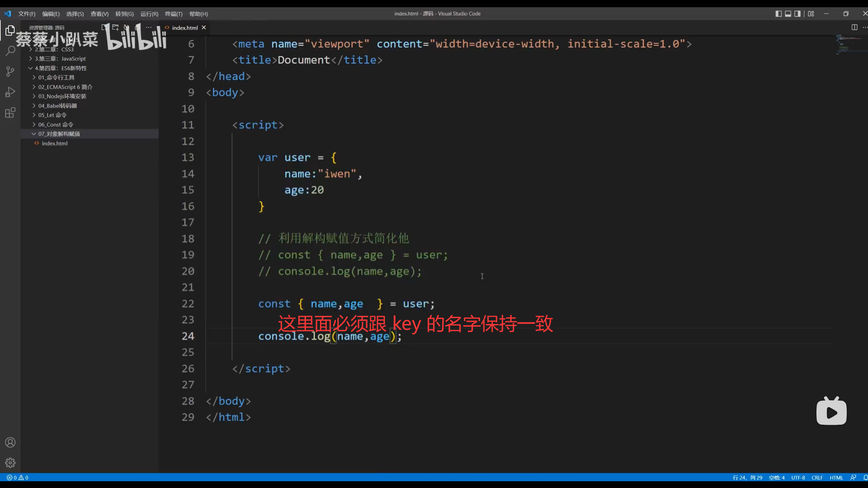Open the Search view icon
This screenshot has width=868, height=488.
[10, 51]
